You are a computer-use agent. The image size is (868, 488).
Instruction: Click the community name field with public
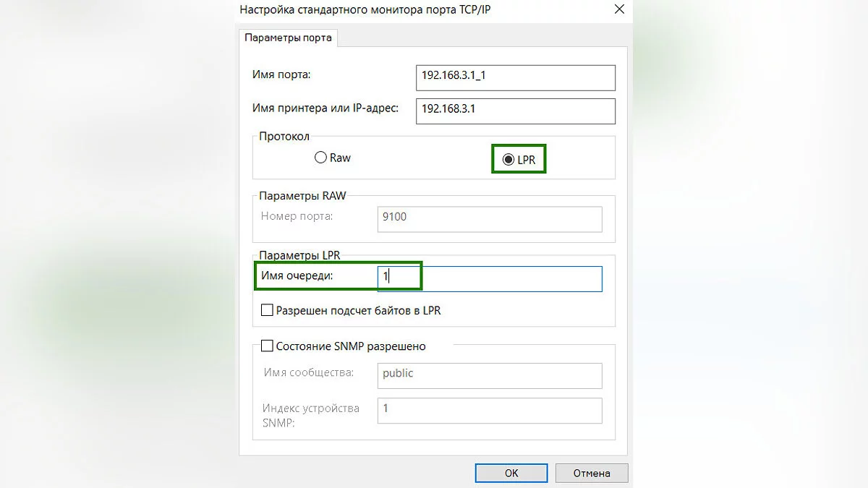490,376
